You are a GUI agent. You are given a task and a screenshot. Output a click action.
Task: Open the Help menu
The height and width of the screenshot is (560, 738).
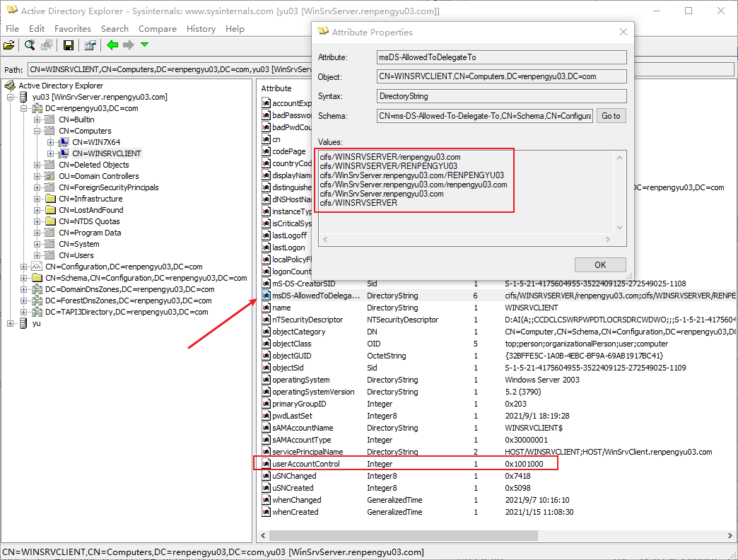coord(235,29)
